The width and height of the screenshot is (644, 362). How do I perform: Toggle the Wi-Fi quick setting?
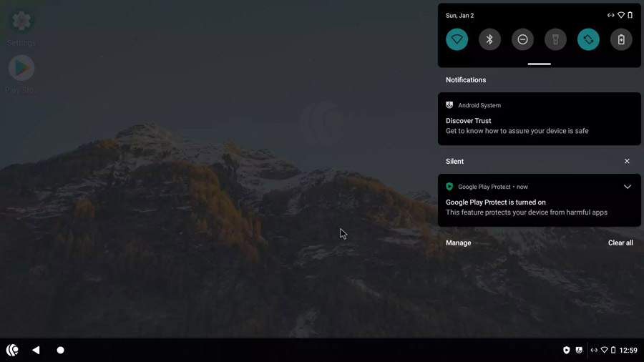tap(457, 39)
